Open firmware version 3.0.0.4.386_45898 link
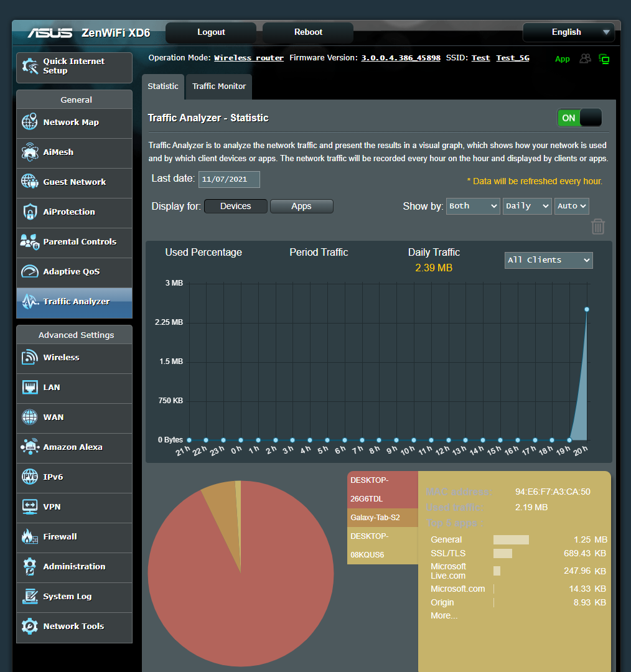Viewport: 631px width, 672px height. pyautogui.click(x=401, y=58)
